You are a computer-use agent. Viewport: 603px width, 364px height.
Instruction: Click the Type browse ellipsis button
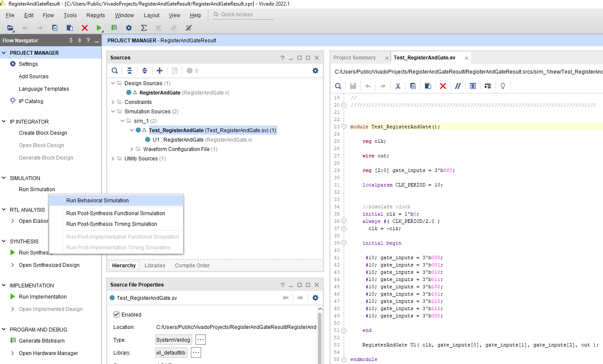(x=201, y=340)
